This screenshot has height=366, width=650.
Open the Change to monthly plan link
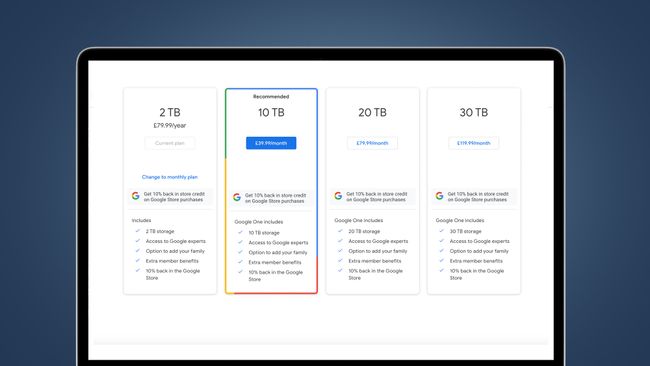coord(170,177)
